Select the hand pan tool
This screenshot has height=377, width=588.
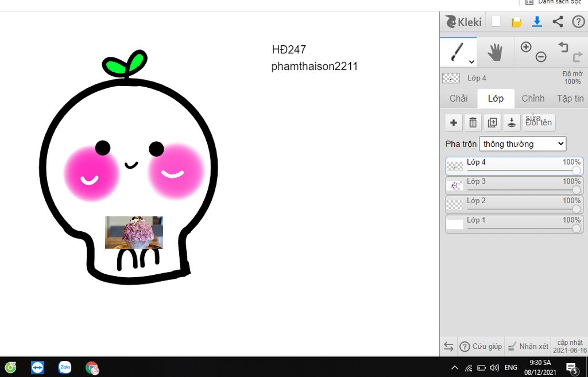(495, 52)
